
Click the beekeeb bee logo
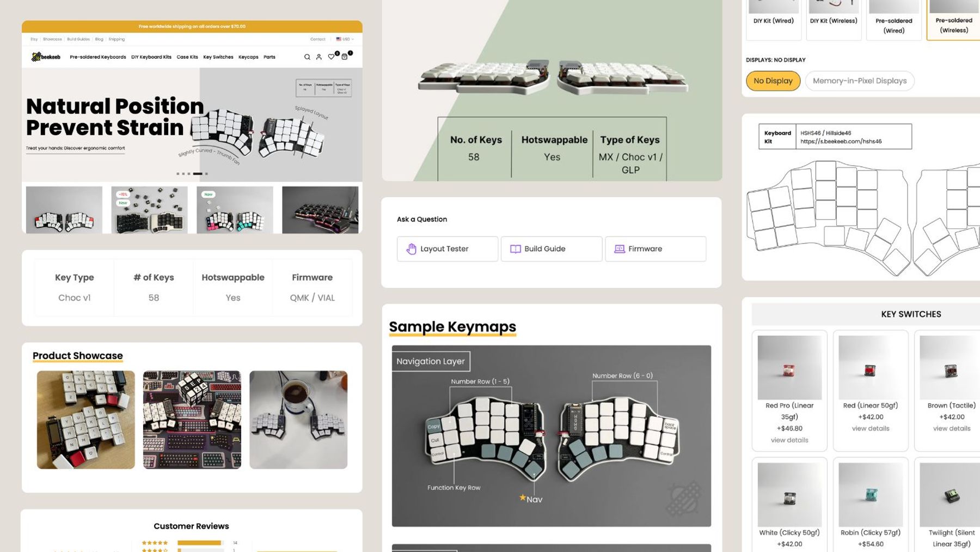pos(37,56)
